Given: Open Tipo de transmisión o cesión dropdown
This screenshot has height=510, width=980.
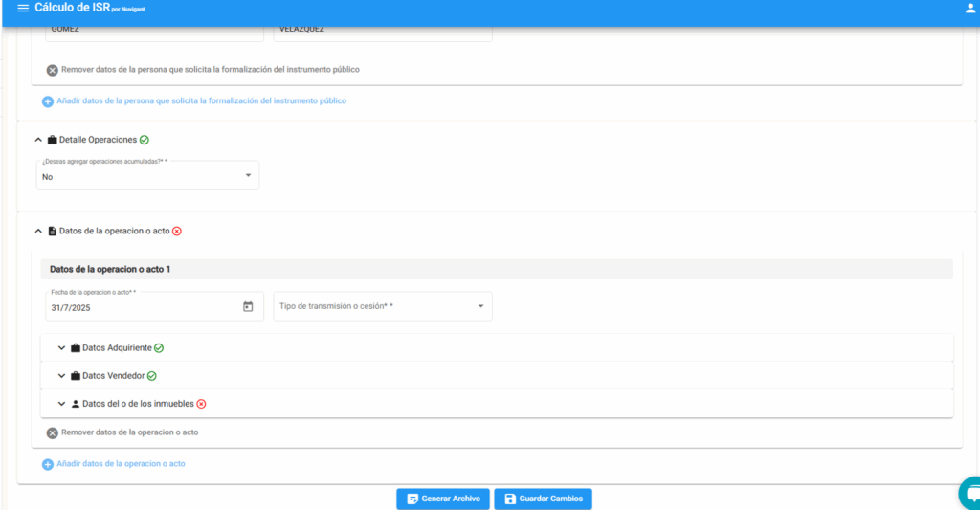Looking at the screenshot, I should click(382, 307).
